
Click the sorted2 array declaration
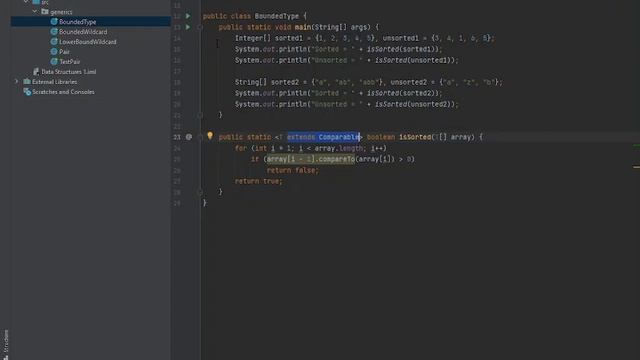(x=284, y=82)
